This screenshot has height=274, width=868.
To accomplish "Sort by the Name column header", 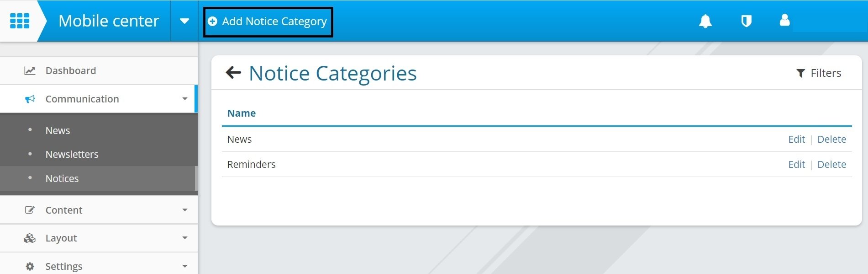I will click(242, 113).
